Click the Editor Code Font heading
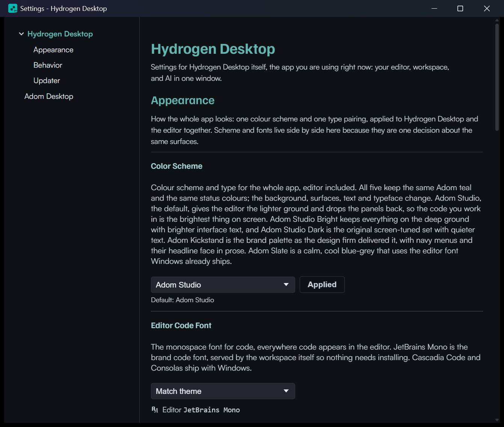The image size is (504, 427). [181, 326]
